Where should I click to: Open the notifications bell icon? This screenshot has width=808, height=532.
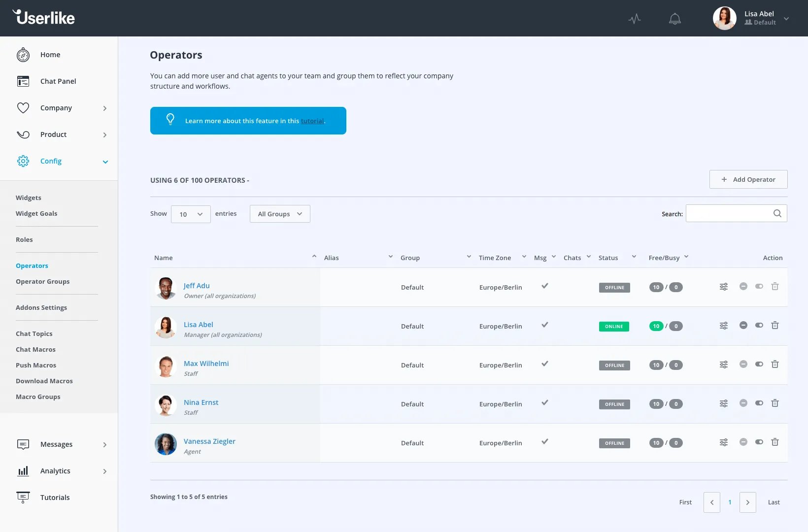(x=675, y=18)
